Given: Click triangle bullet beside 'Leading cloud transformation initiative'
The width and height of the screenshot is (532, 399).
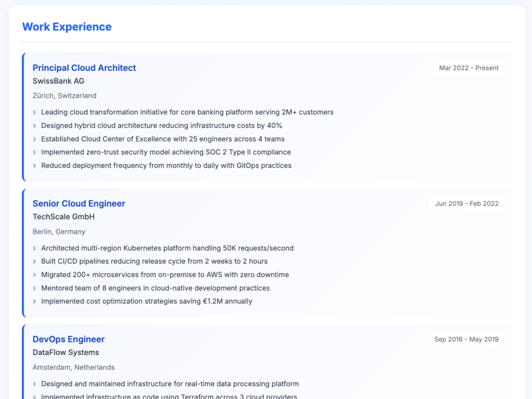Looking at the screenshot, I should (x=35, y=112).
